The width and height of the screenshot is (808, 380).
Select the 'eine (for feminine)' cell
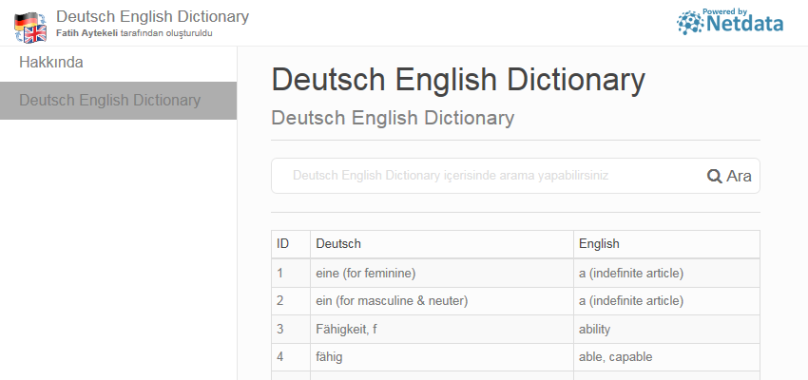442,273
